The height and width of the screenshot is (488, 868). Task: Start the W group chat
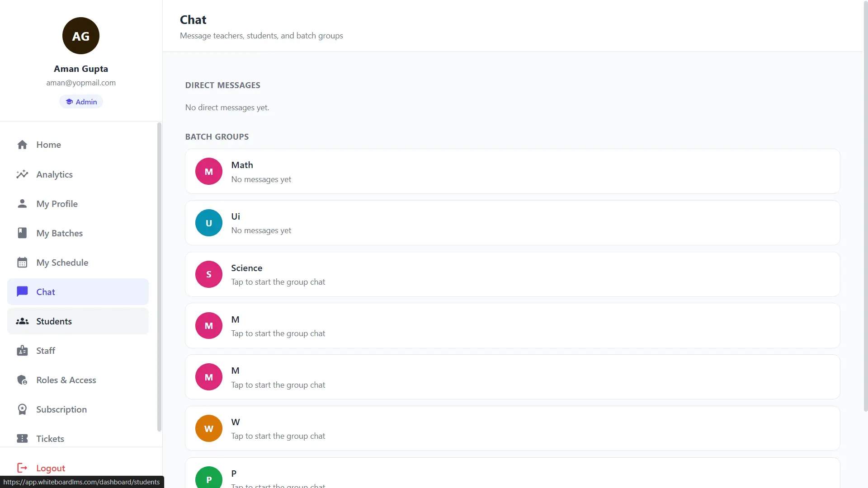(x=512, y=428)
